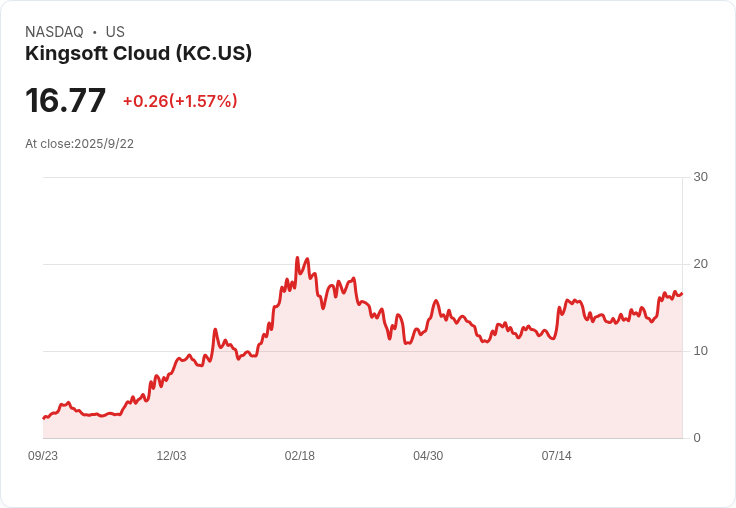736x508 pixels.
Task: Select the 16.77 stock price
Action: [65, 100]
